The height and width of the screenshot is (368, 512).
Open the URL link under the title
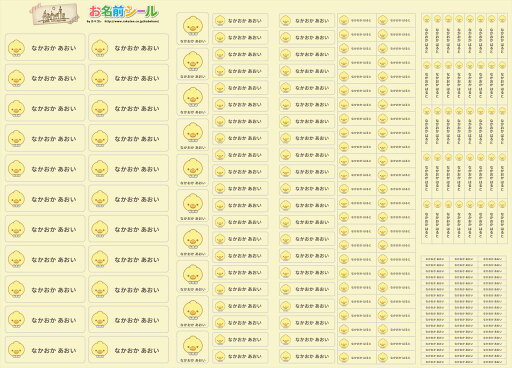(x=132, y=21)
